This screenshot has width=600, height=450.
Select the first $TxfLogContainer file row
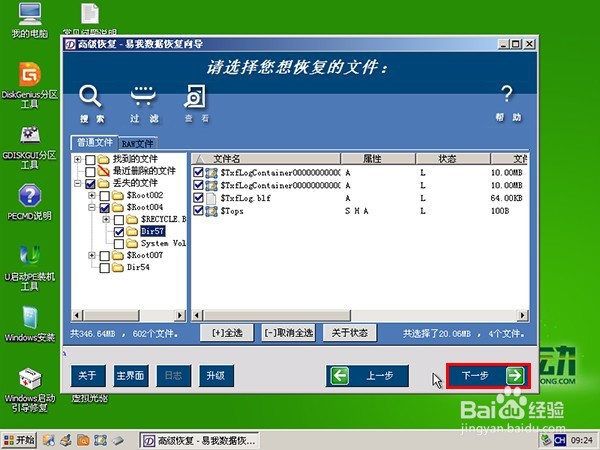pyautogui.click(x=360, y=173)
